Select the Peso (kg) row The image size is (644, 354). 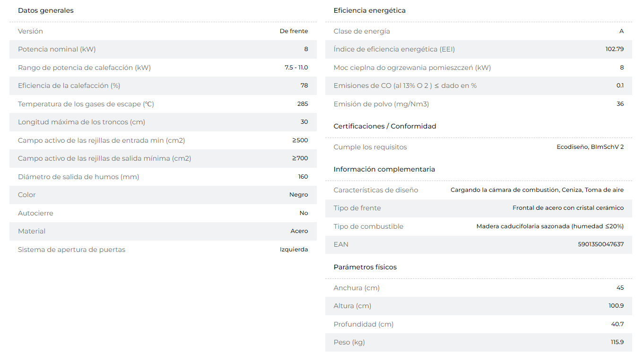(x=479, y=342)
